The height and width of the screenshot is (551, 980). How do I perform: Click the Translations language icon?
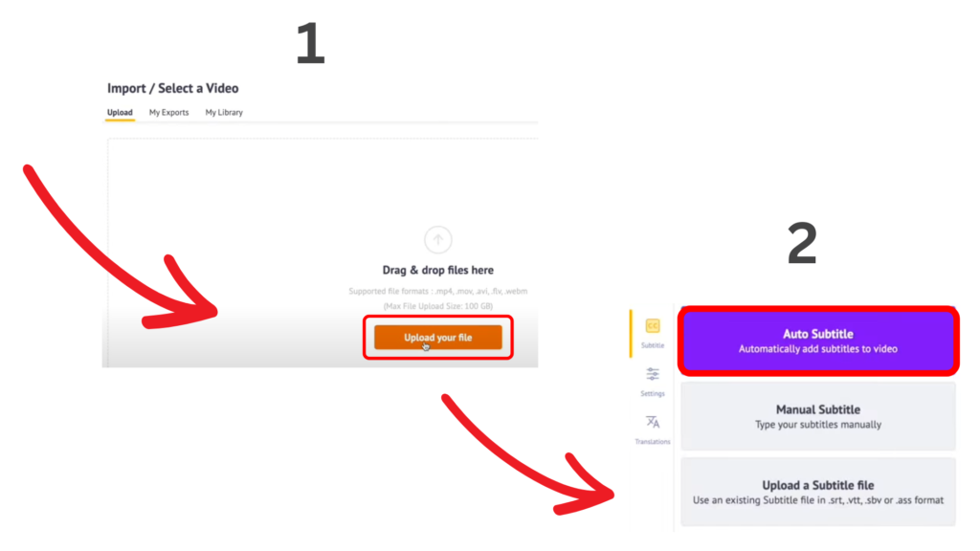(652, 422)
